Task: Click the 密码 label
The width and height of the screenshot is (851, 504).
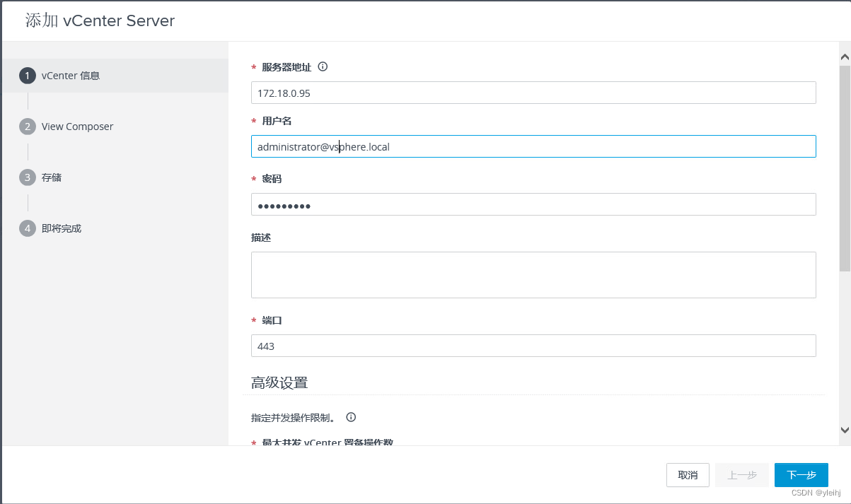Action: [272, 179]
